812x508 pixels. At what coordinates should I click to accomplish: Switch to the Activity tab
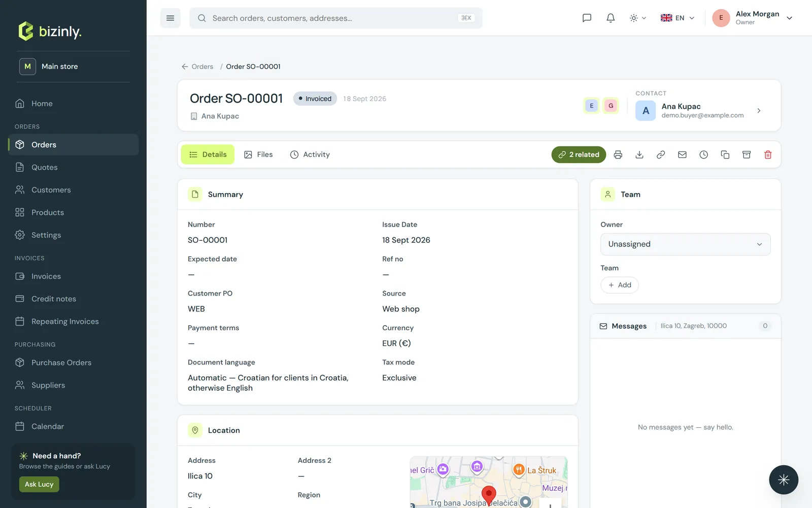tap(310, 154)
